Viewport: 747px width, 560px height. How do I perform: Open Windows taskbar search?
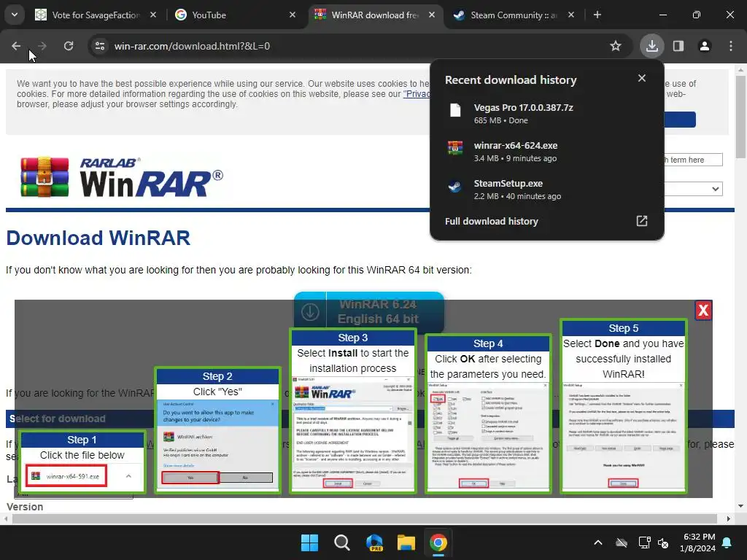341,542
